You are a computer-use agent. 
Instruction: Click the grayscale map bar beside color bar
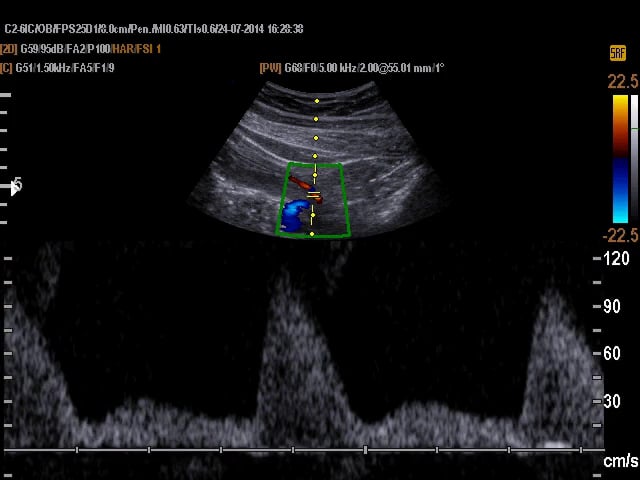[x=634, y=159]
